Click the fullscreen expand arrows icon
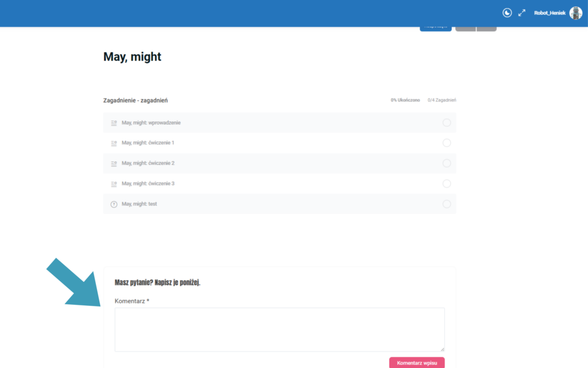The width and height of the screenshot is (588, 368). 522,13
